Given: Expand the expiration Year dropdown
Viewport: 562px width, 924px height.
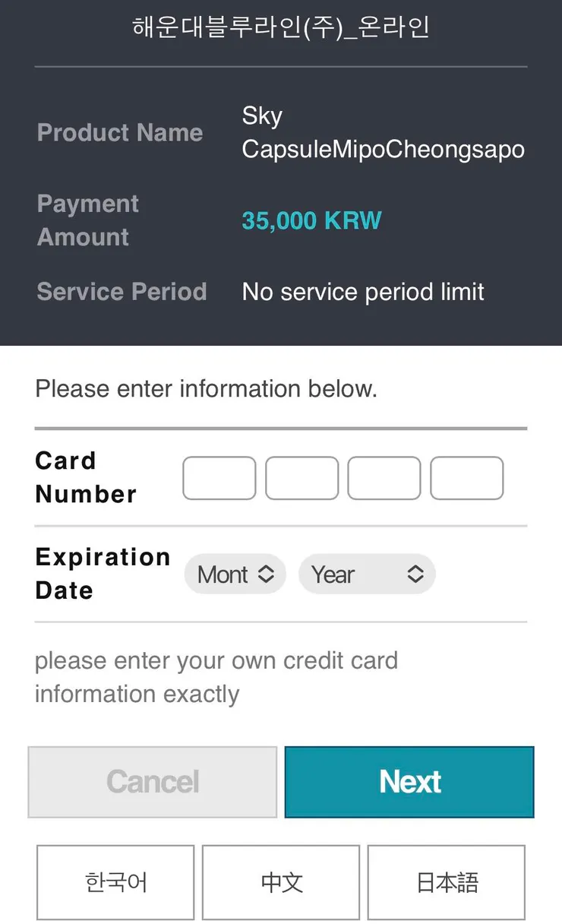Looking at the screenshot, I should click(x=367, y=574).
